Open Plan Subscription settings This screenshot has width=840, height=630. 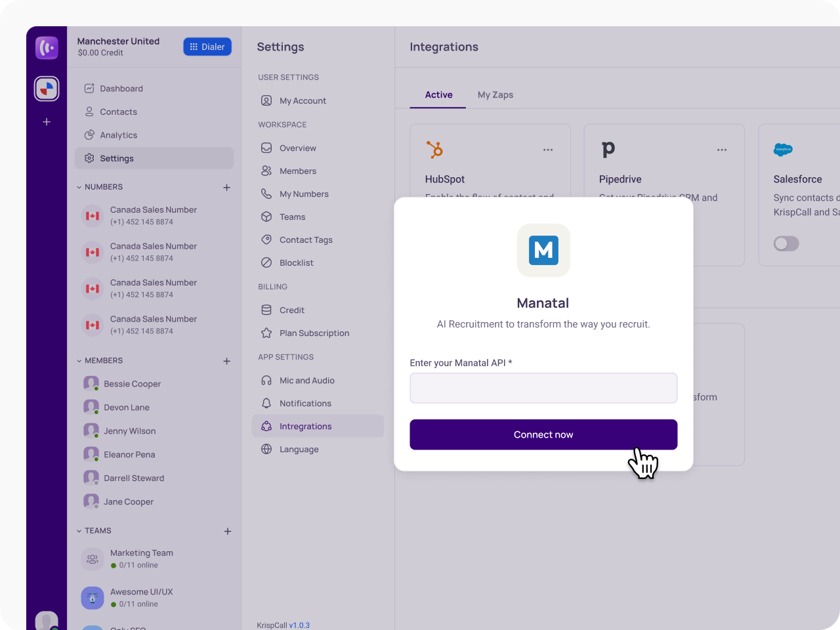coord(318,333)
